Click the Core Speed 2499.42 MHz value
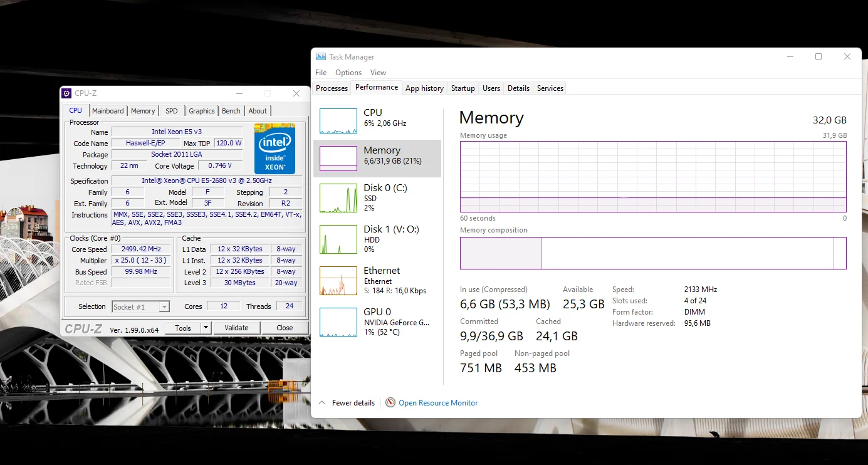 click(x=142, y=249)
